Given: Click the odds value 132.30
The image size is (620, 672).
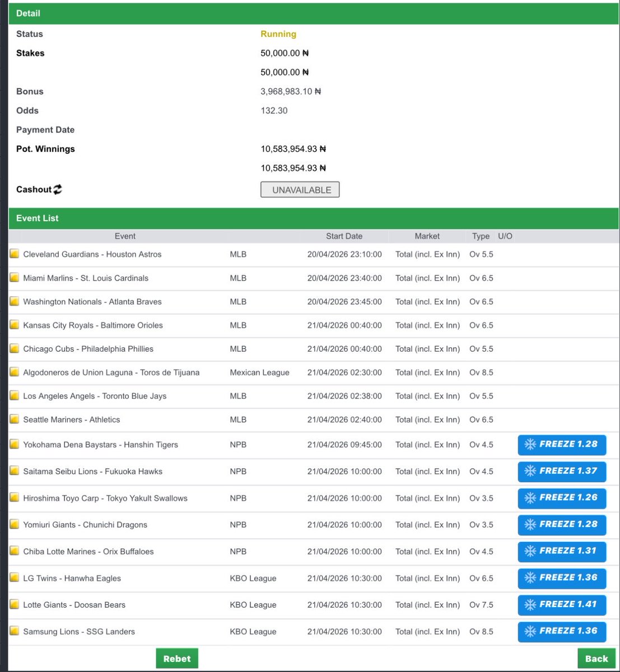Looking at the screenshot, I should click(274, 111).
